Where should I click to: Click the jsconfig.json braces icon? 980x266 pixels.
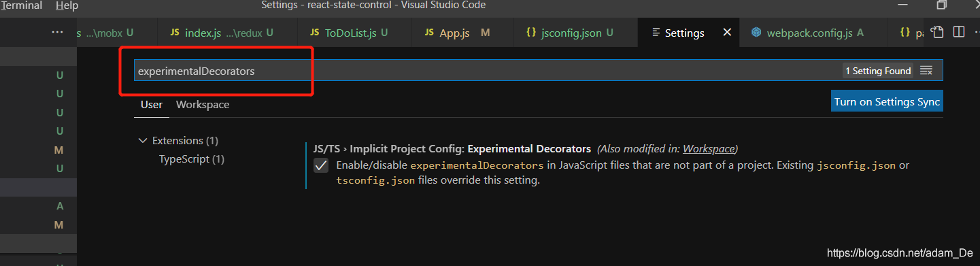(x=531, y=32)
